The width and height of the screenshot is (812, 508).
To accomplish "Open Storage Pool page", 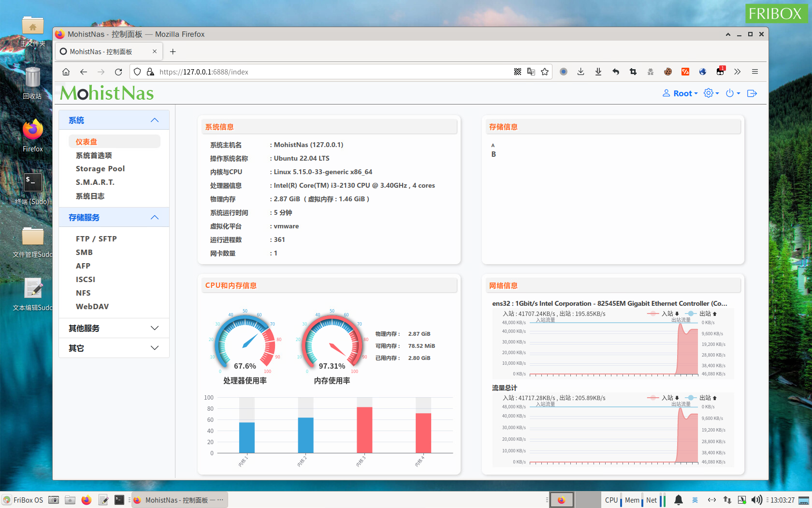I will [x=100, y=169].
